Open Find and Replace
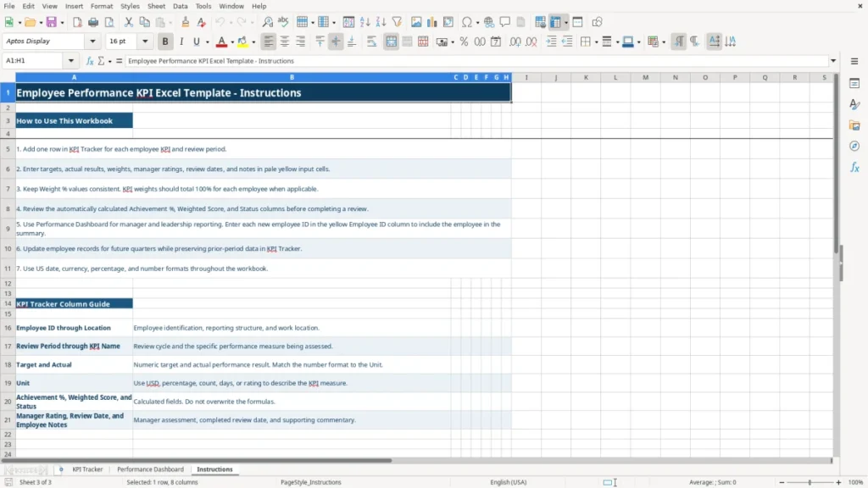Image resolution: width=868 pixels, height=488 pixels. coord(267,22)
